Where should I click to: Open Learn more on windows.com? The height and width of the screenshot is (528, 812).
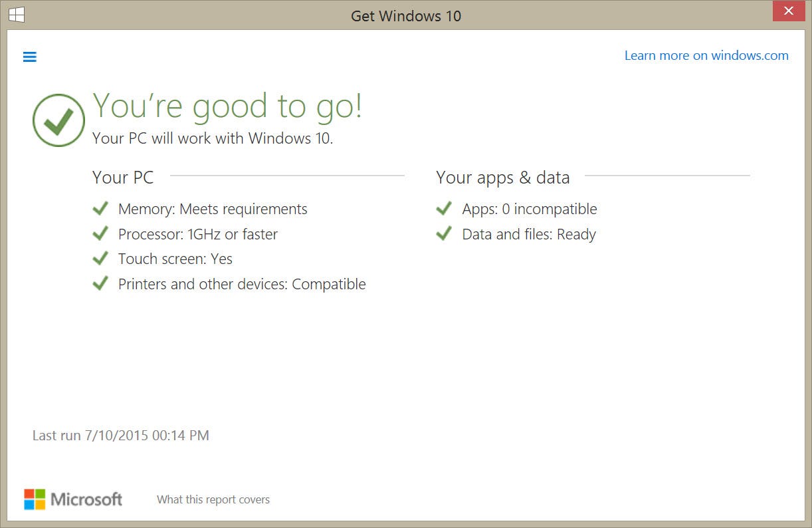click(x=706, y=55)
